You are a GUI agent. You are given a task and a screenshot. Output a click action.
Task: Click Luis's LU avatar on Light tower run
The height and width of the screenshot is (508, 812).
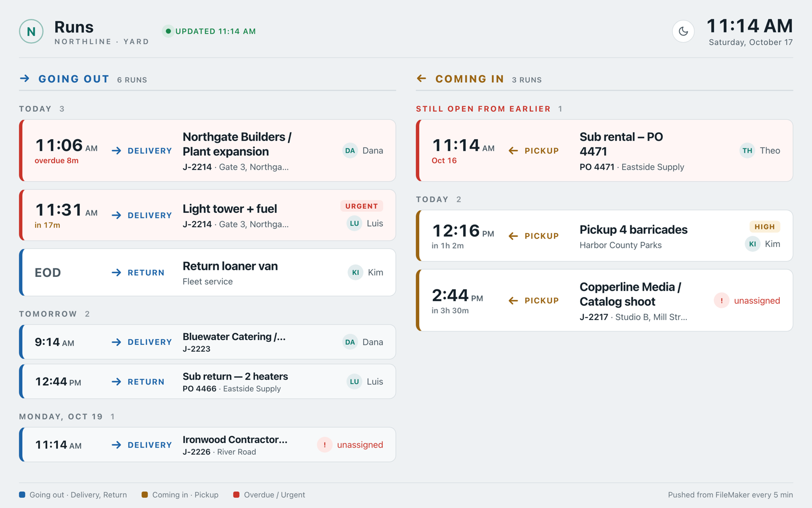[354, 223]
